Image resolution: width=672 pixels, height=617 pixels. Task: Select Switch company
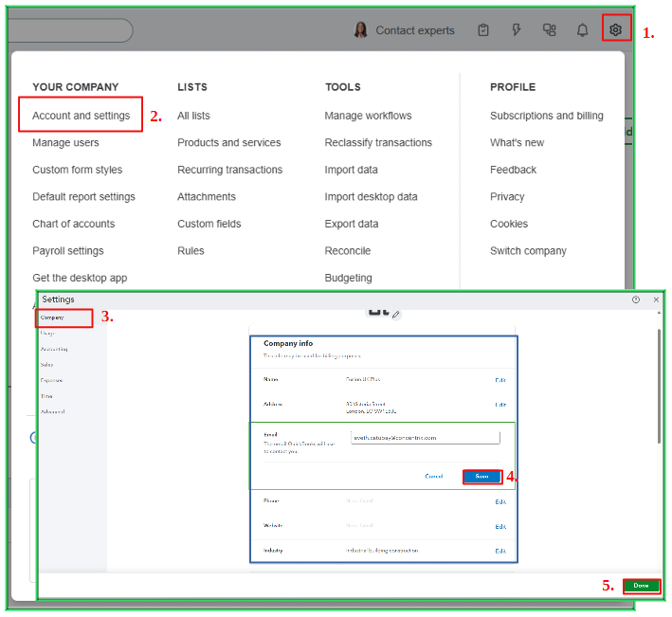(529, 250)
